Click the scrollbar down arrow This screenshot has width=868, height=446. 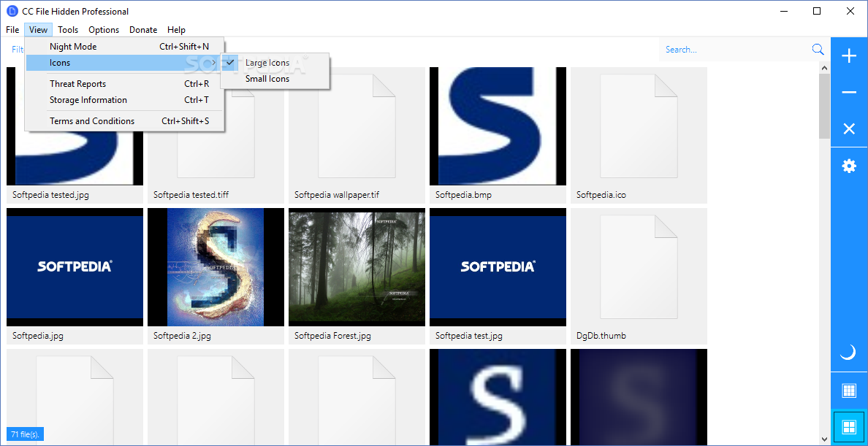(x=824, y=439)
